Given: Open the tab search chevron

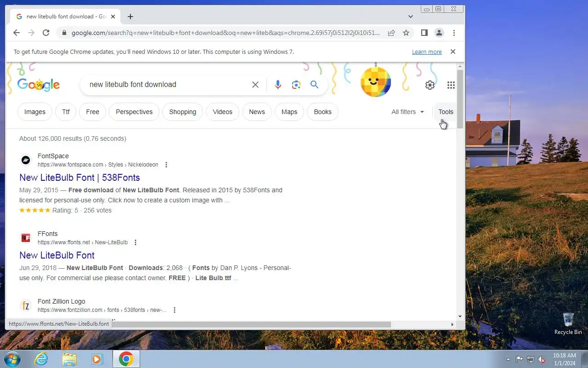Looking at the screenshot, I should pyautogui.click(x=411, y=17).
